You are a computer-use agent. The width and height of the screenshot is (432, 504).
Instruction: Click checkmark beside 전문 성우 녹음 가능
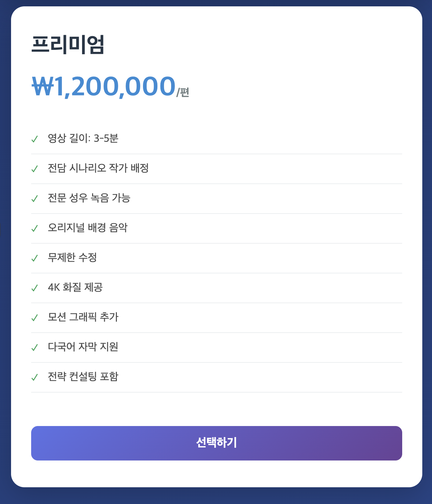coord(34,198)
